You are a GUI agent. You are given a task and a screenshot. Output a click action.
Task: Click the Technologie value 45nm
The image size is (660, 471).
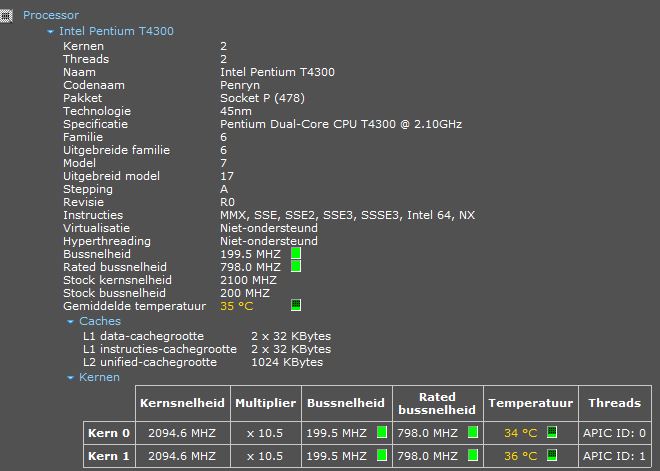point(236,111)
